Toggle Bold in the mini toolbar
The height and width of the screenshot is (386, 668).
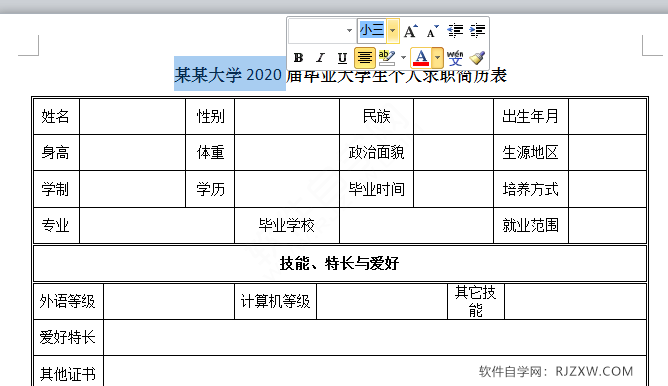tap(299, 58)
